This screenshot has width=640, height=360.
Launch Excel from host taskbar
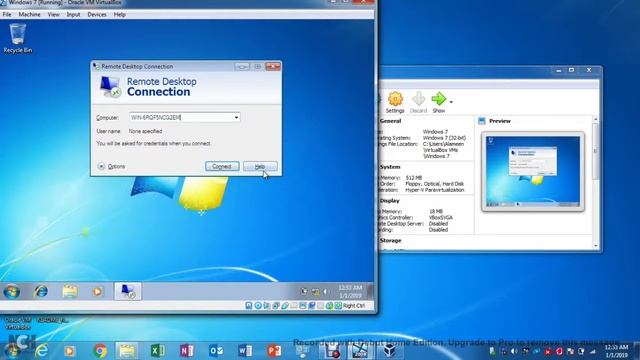[158, 351]
